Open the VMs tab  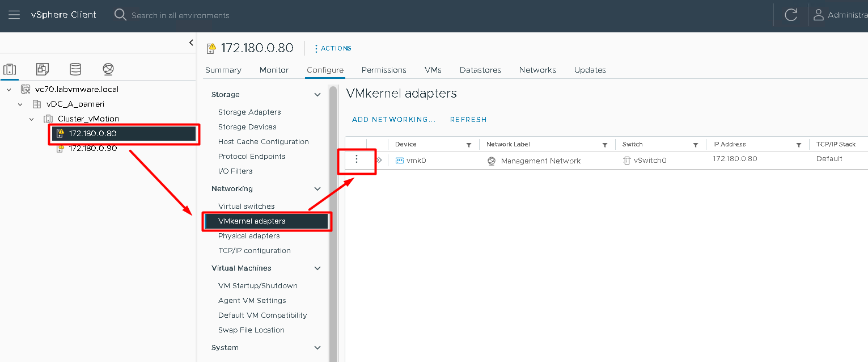coord(433,70)
